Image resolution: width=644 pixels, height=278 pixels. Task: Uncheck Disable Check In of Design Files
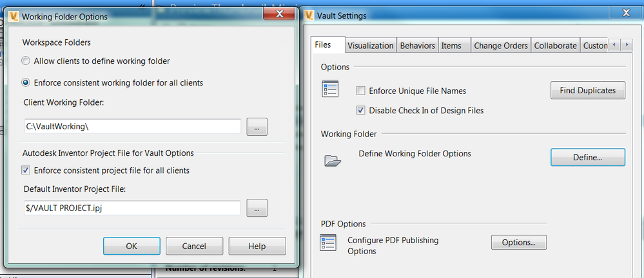[x=361, y=110]
